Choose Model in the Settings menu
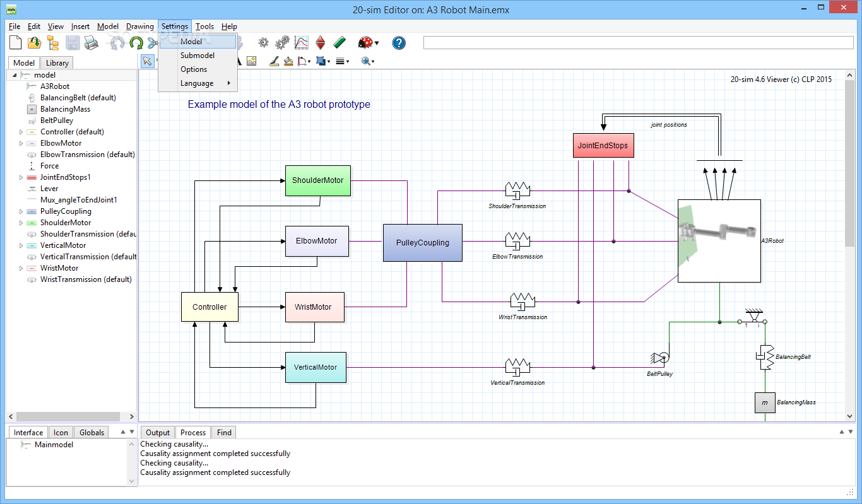862x504 pixels. [198, 42]
